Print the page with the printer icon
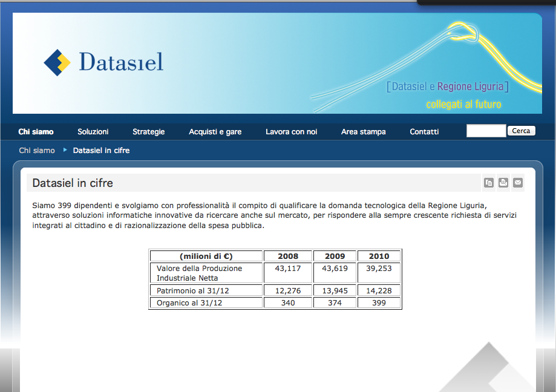This screenshot has width=556, height=392. pyautogui.click(x=503, y=183)
